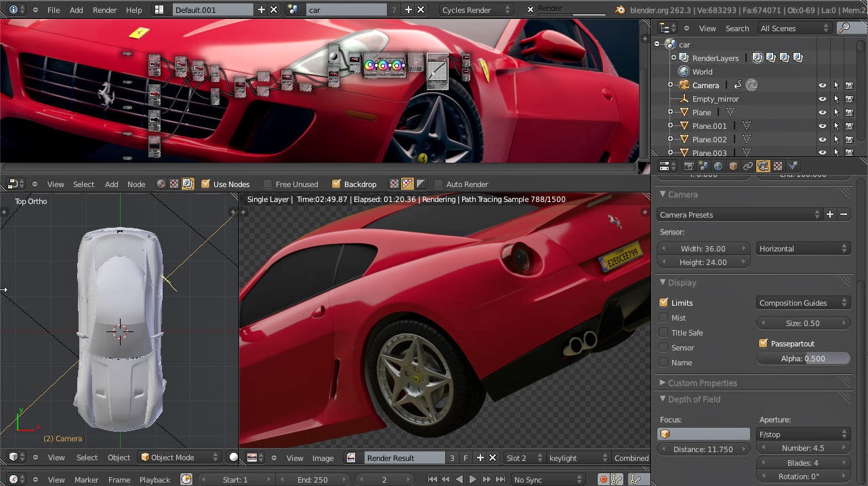Click the blender.org logo icon in top bar
The width and height of the screenshot is (868, 486).
[x=620, y=9]
